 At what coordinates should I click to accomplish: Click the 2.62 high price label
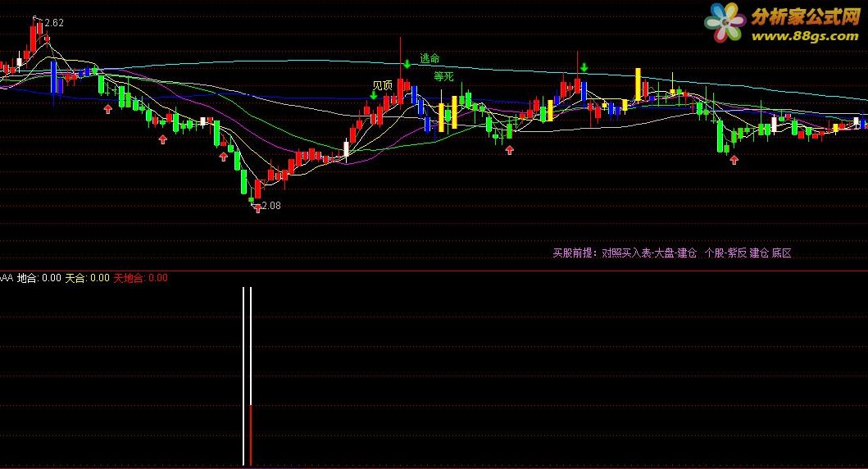tap(54, 23)
